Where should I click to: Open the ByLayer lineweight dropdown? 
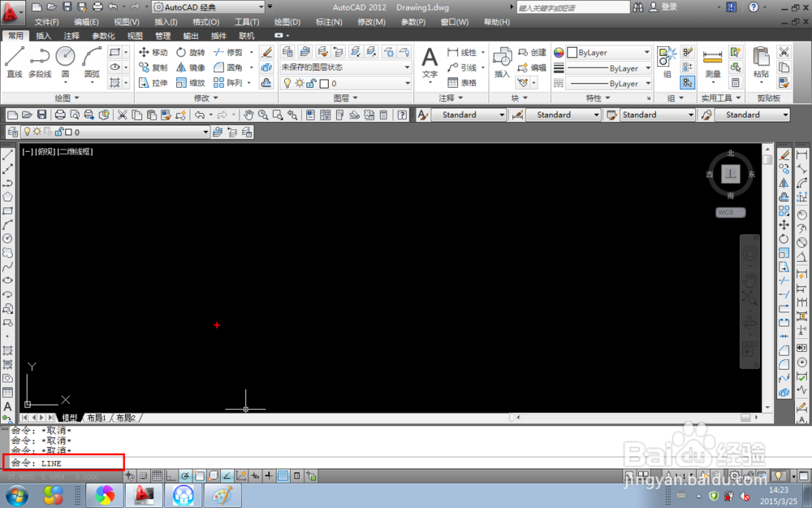[x=608, y=68]
